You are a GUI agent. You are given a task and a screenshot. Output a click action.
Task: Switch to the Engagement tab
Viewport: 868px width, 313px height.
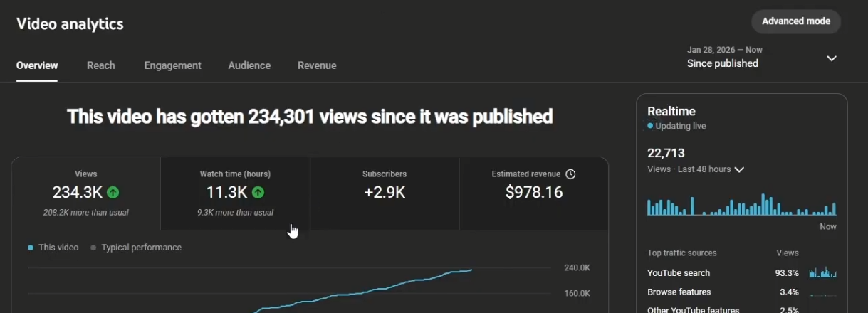[172, 65]
